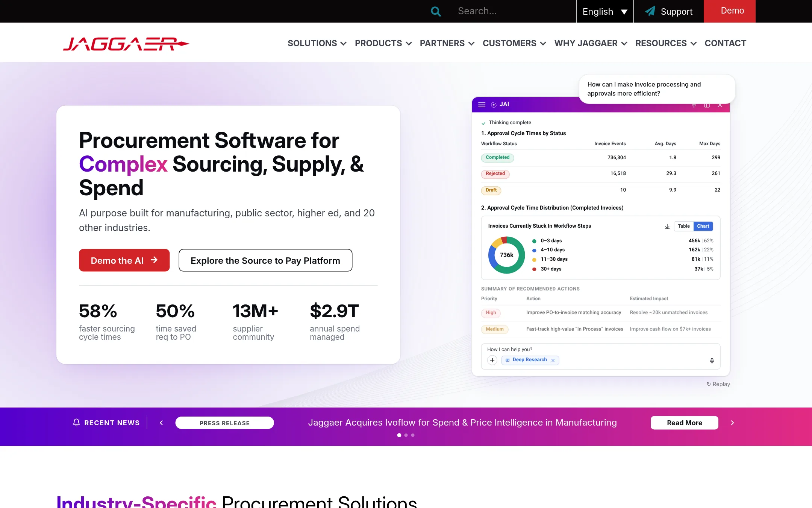
Task: Click the red Demo button
Action: click(x=729, y=11)
